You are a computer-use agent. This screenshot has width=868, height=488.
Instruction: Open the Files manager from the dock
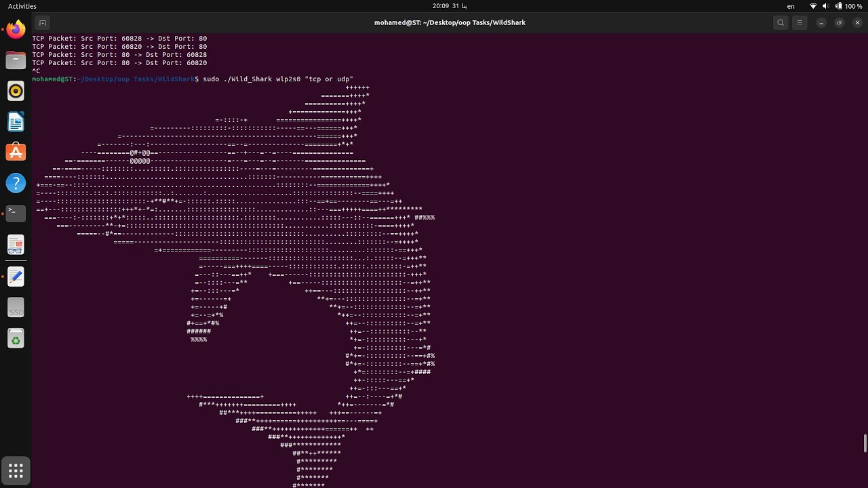click(16, 60)
